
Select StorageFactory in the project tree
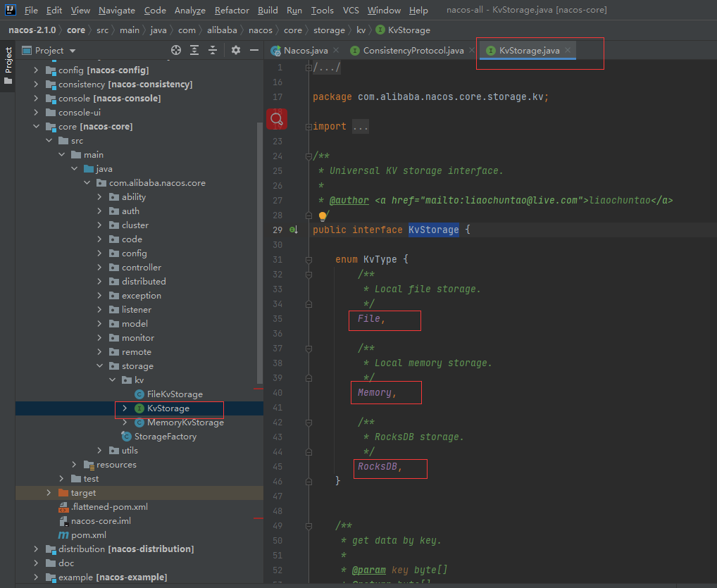tap(165, 436)
